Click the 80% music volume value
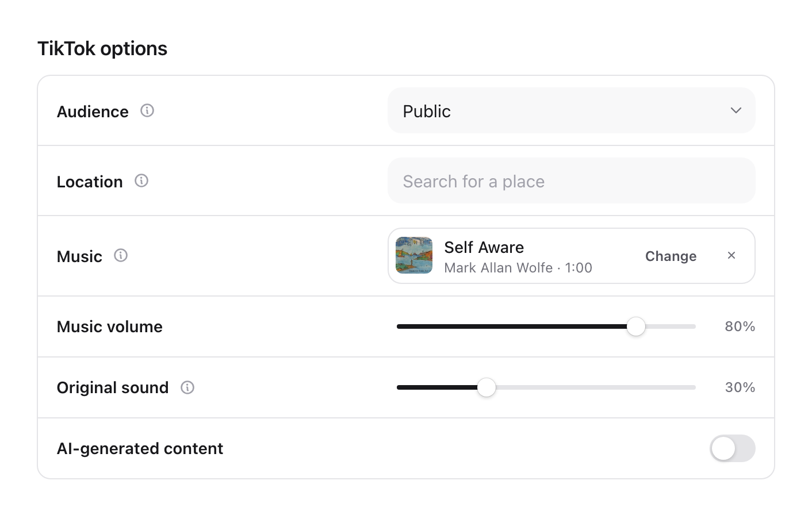 [x=740, y=326]
